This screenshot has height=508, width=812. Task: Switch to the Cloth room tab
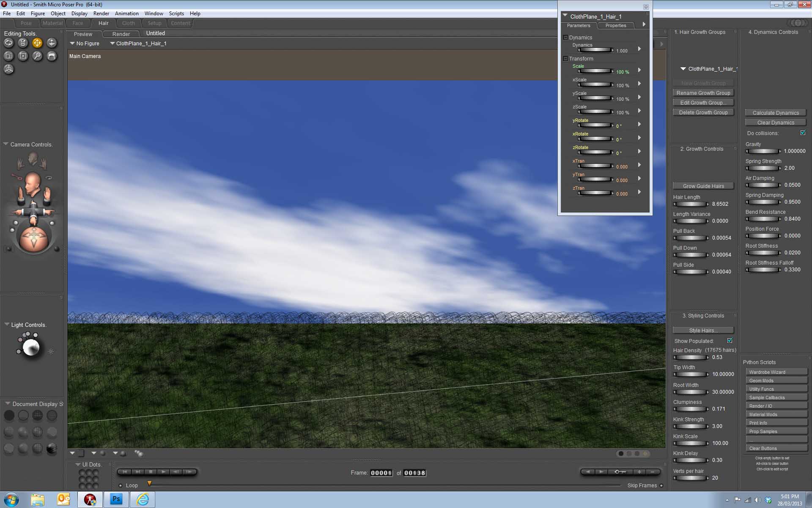(128, 23)
